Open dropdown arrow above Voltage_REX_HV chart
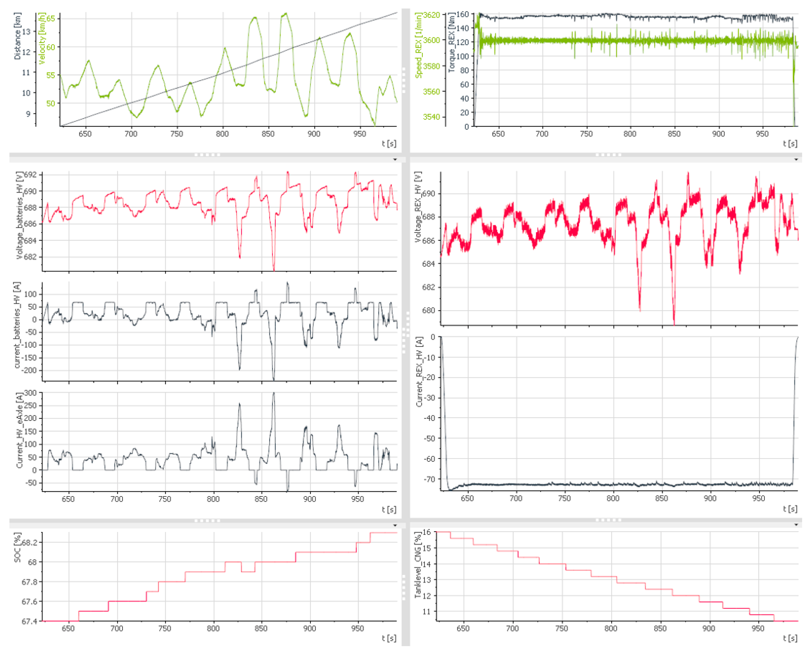The width and height of the screenshot is (812, 650). point(796,160)
